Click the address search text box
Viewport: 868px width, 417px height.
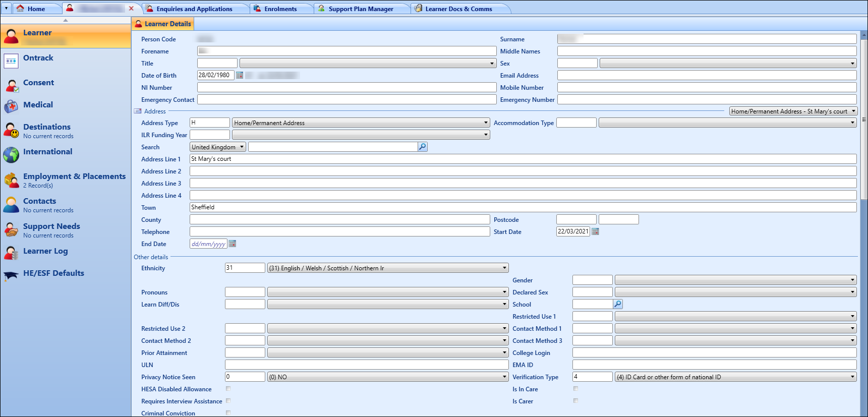333,147
